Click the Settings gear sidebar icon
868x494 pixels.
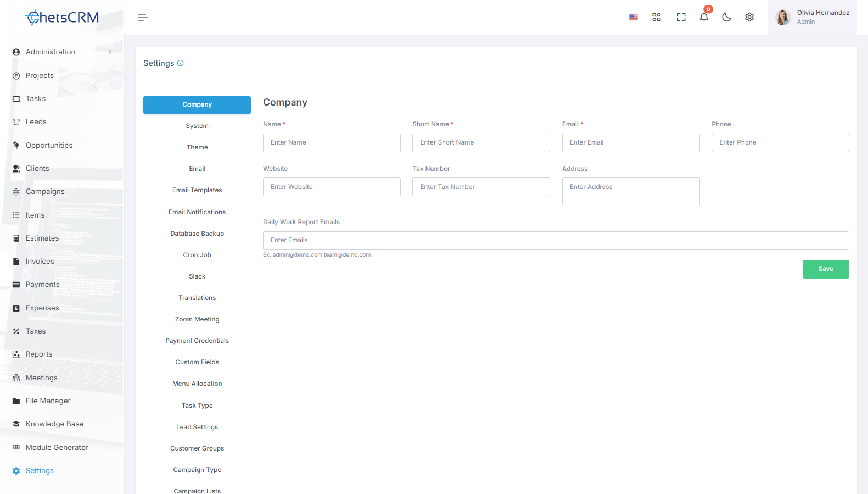(x=16, y=471)
